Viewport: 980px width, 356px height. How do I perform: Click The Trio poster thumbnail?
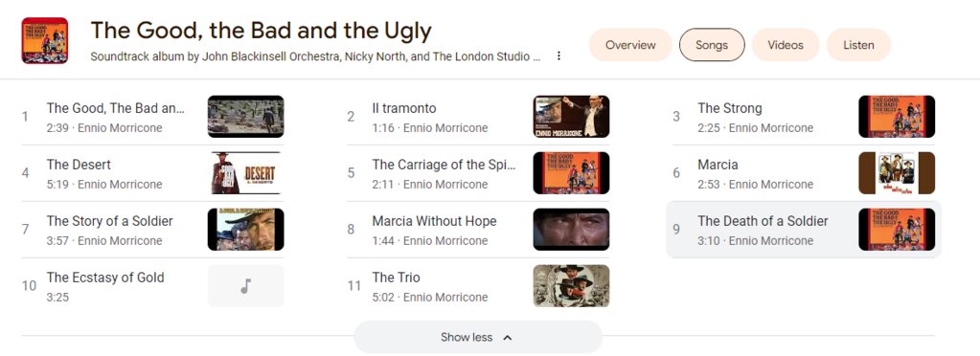(571, 286)
